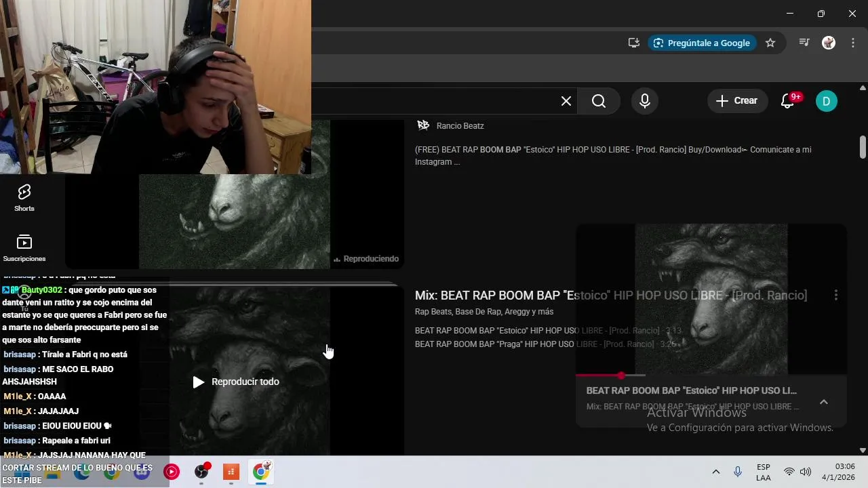Screen dimensions: 868x488
Task: Open Wi-Fi network settings in tray
Action: pos(789,472)
